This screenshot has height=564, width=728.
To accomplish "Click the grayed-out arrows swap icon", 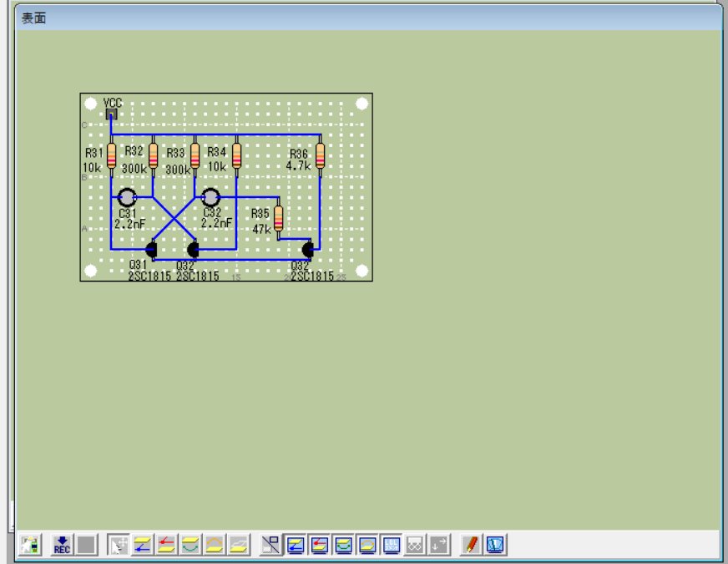I will 439,545.
